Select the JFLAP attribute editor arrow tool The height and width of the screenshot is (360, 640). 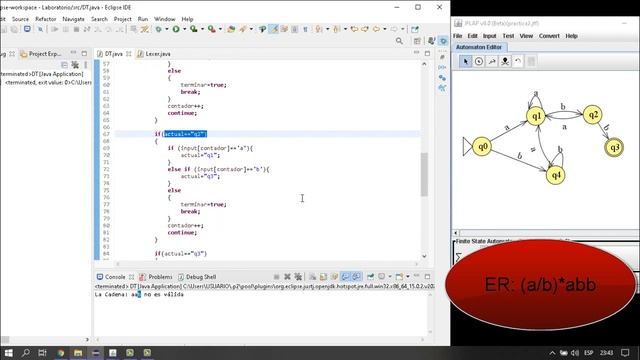pos(465,62)
